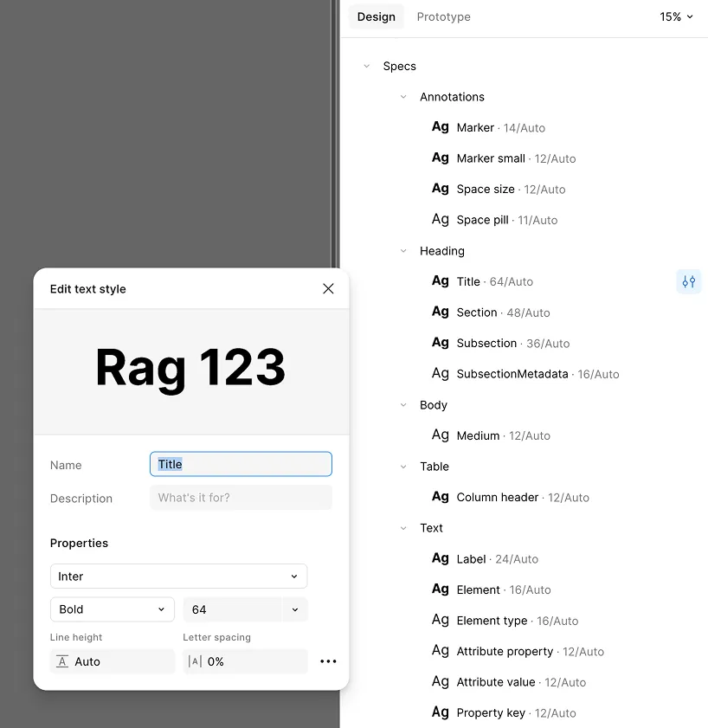This screenshot has height=728, width=708.
Task: Collapse the Specs group
Action: [x=367, y=66]
